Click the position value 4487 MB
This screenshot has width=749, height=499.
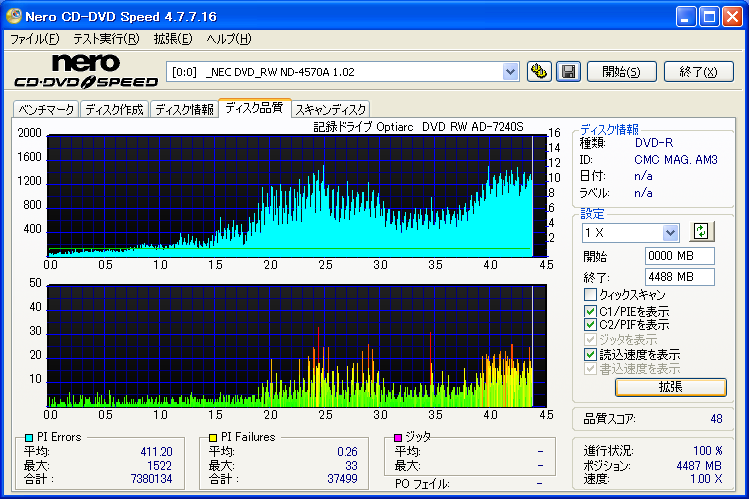click(x=699, y=466)
